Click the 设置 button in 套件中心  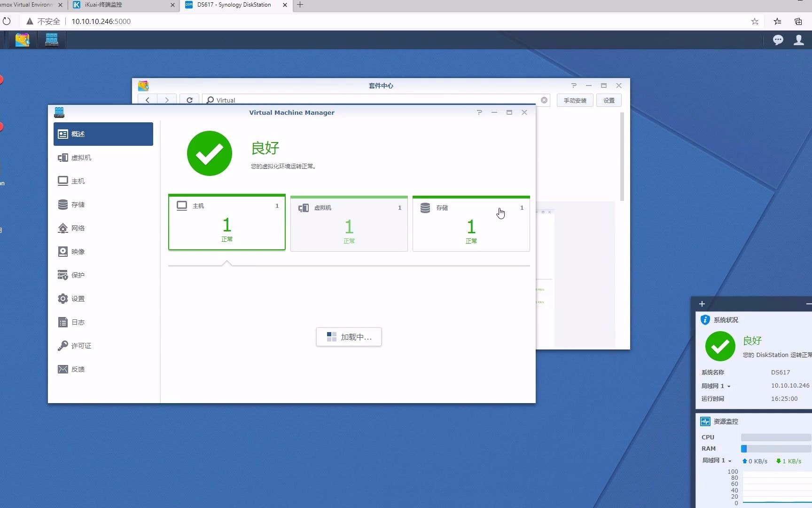click(609, 100)
